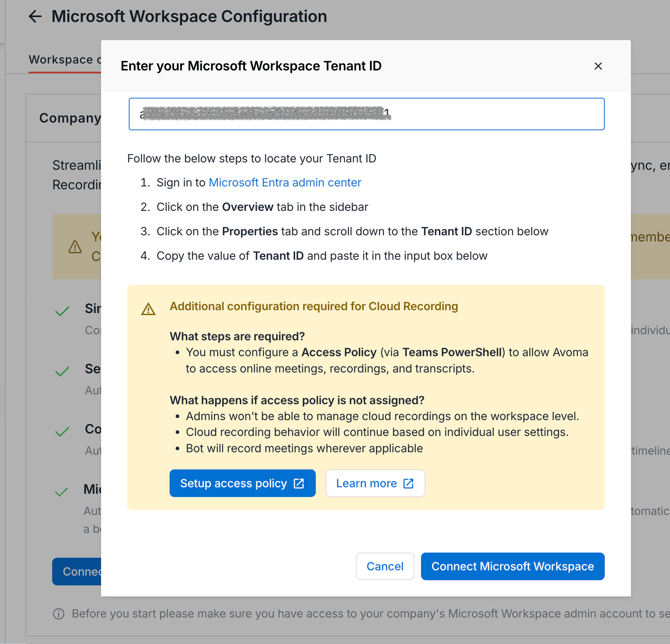Click 'Follow the below steps to locate your Tenant ID'
This screenshot has height=644, width=670.
(x=252, y=159)
